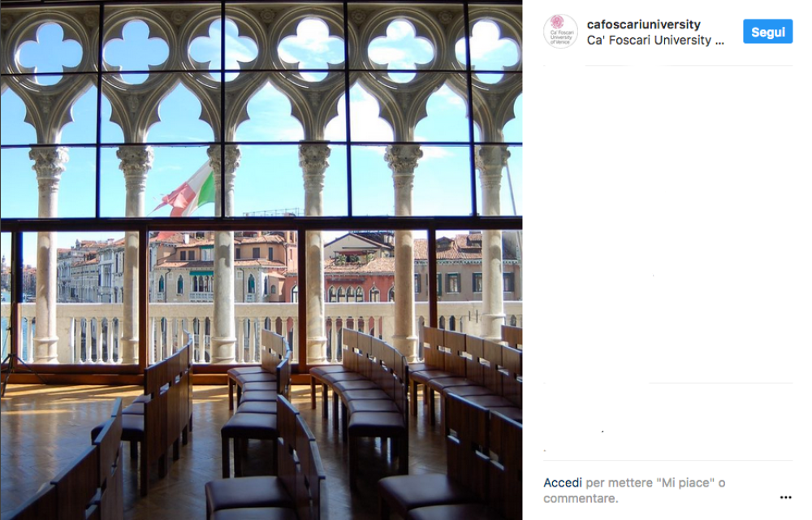Open the cafoscariuniversity profile avatar
The image size is (812, 520).
pos(560,31)
